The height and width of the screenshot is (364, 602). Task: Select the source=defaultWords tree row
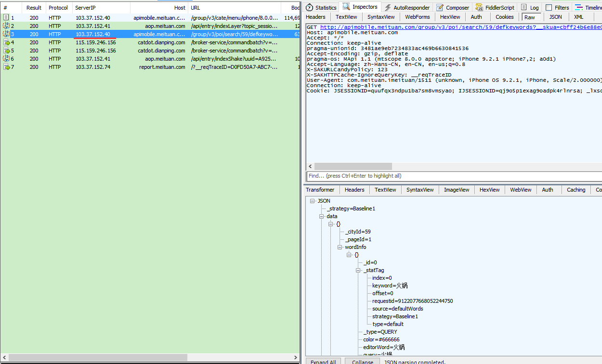pyautogui.click(x=397, y=309)
